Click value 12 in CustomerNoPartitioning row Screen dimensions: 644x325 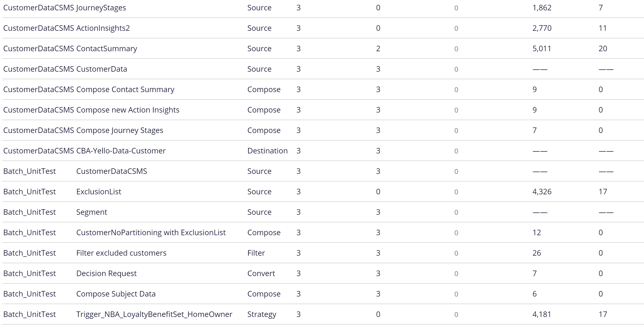coord(537,233)
